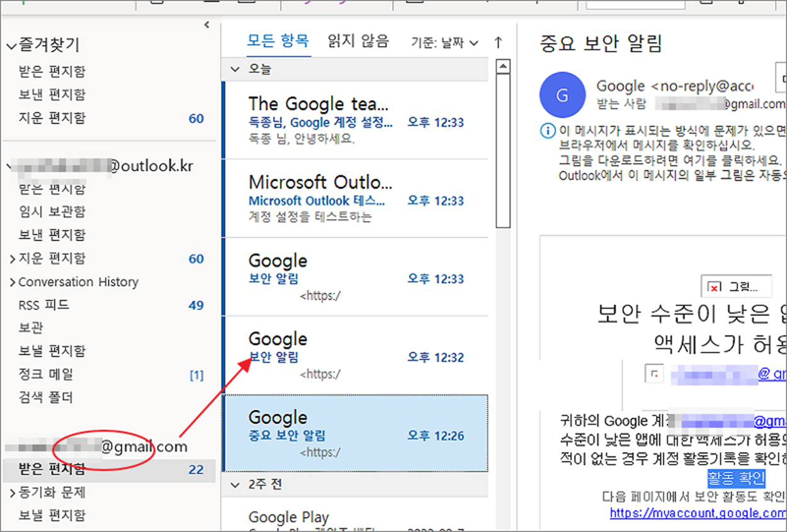This screenshot has height=532, width=787.
Task: Open the RSS 피드 folder
Action: [x=44, y=305]
